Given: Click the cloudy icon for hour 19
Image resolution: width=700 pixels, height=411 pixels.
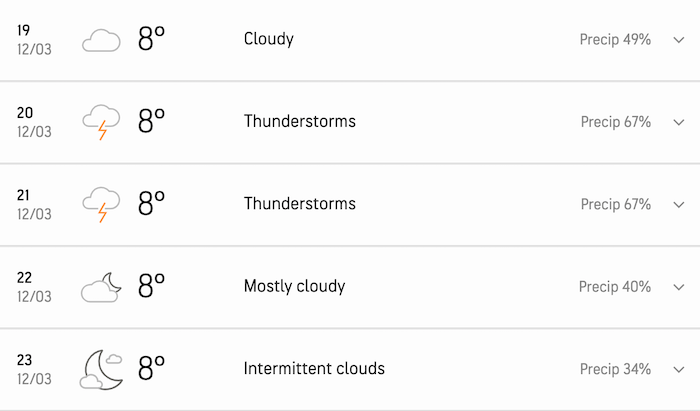Looking at the screenshot, I should (101, 40).
